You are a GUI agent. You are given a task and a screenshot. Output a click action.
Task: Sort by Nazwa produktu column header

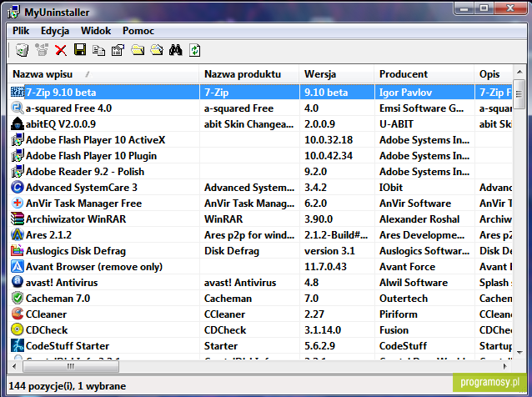tap(249, 74)
